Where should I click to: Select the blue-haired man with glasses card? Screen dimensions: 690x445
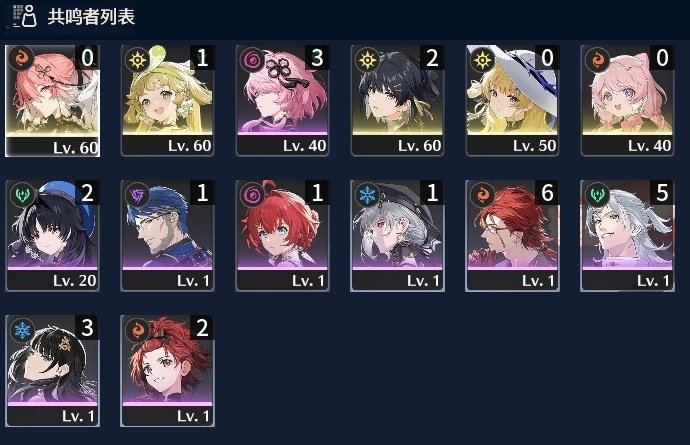[x=167, y=235]
